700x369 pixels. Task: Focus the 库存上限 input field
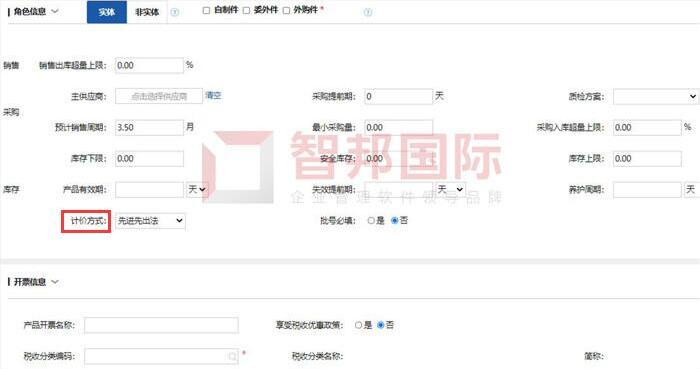(x=647, y=159)
